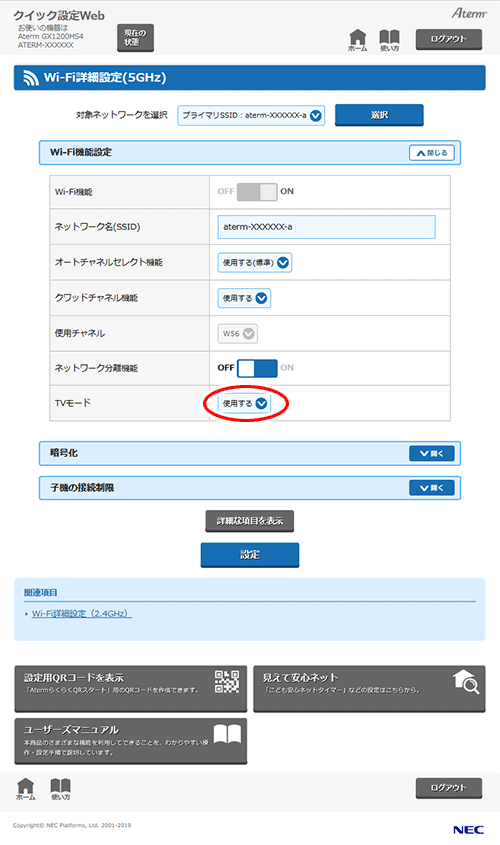Click the Wi-Fi機能 row label
The width and height of the screenshot is (500, 845).
coord(74,192)
